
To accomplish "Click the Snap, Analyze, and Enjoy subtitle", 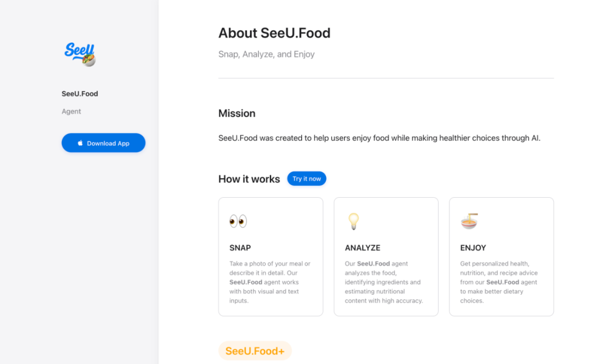I will [266, 54].
